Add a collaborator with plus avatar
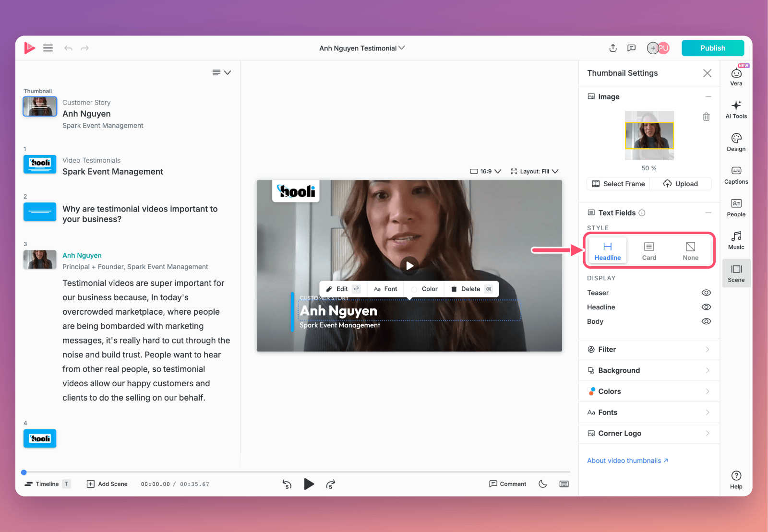Image resolution: width=768 pixels, height=532 pixels. [x=653, y=48]
